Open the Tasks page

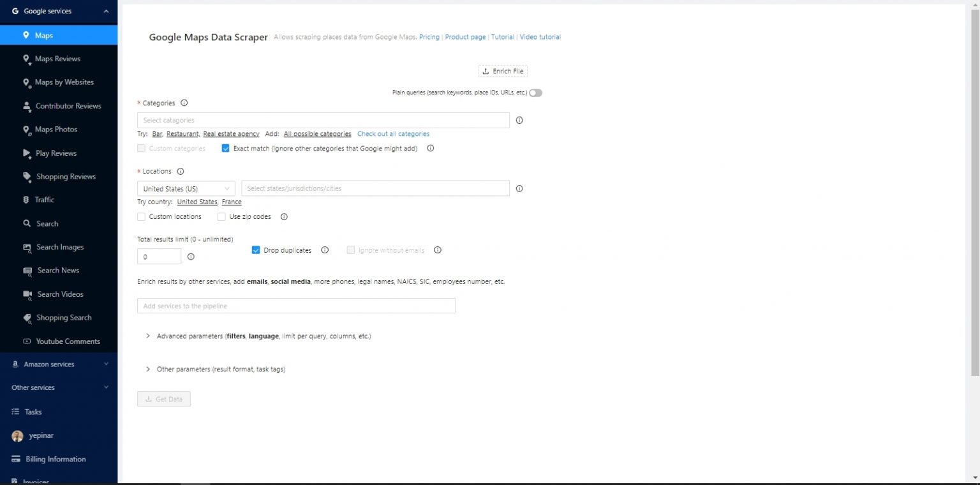(32, 412)
